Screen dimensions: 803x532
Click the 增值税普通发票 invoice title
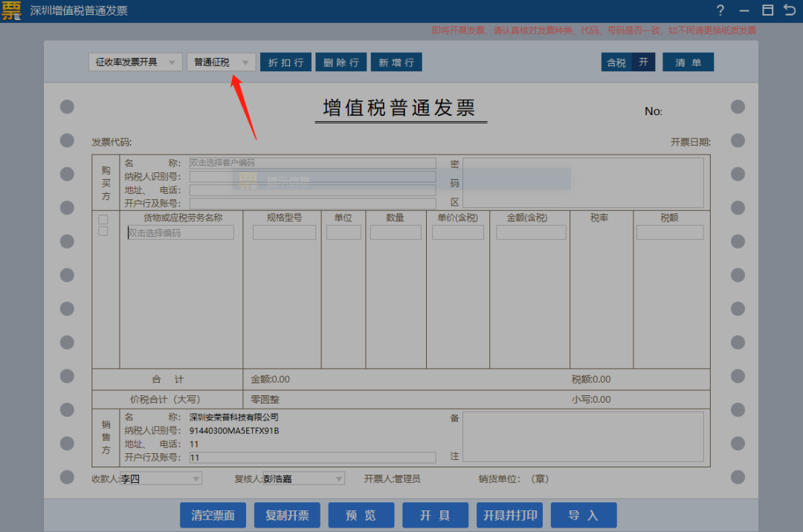point(399,108)
